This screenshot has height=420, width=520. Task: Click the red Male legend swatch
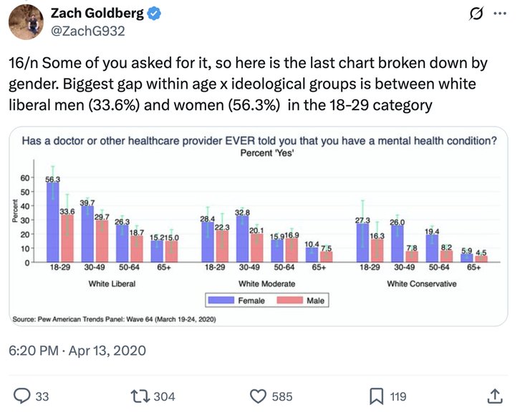[x=289, y=300]
